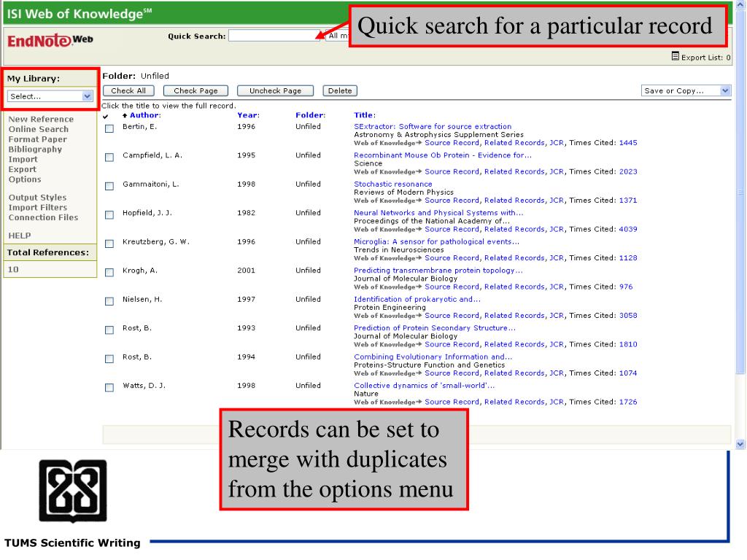Sort records by Folder column
Screen dimensions: 747x560
click(x=310, y=115)
